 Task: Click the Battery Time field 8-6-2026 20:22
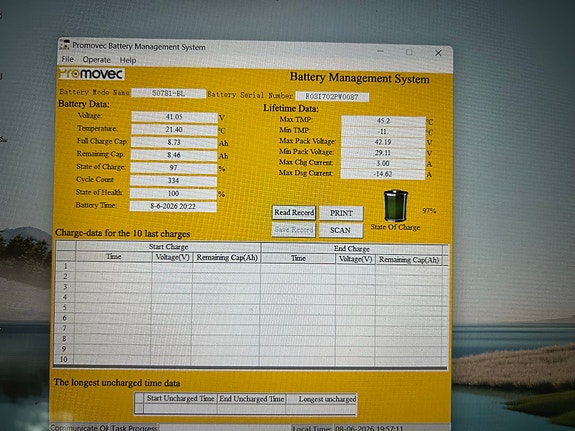pyautogui.click(x=173, y=206)
